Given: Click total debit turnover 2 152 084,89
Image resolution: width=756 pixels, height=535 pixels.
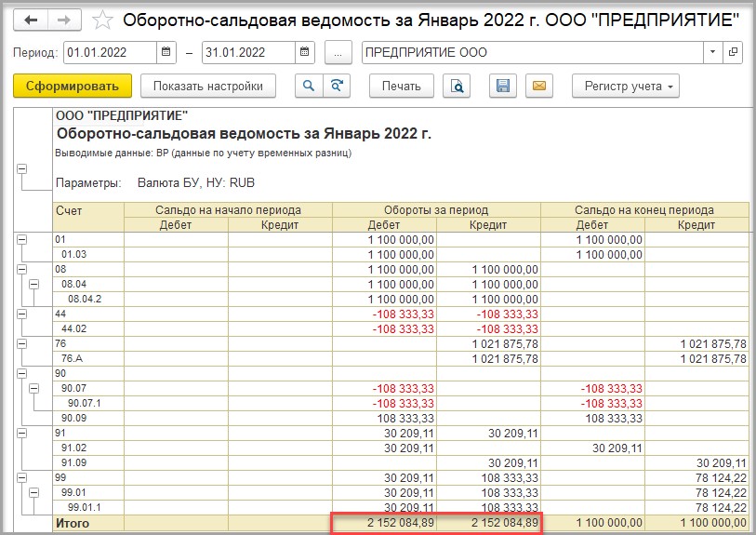Looking at the screenshot, I should point(384,523).
